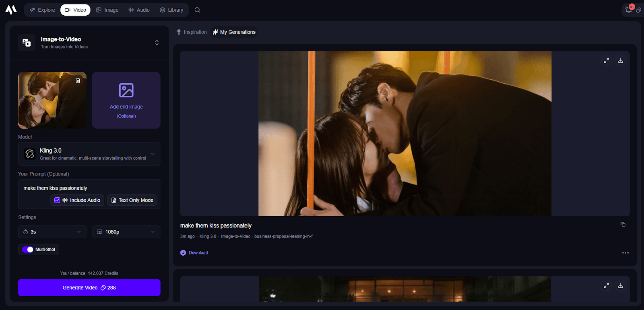Delete the uploaded start image

coord(78,81)
